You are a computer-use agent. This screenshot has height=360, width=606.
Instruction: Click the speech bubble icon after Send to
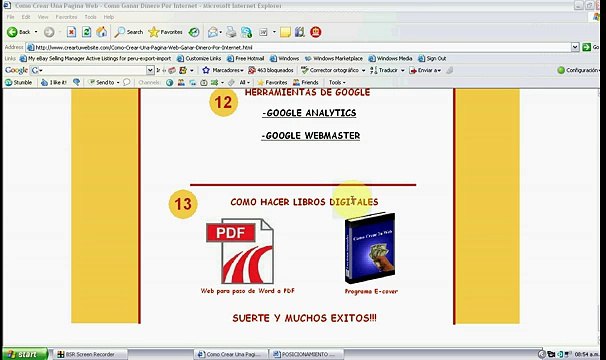(127, 82)
